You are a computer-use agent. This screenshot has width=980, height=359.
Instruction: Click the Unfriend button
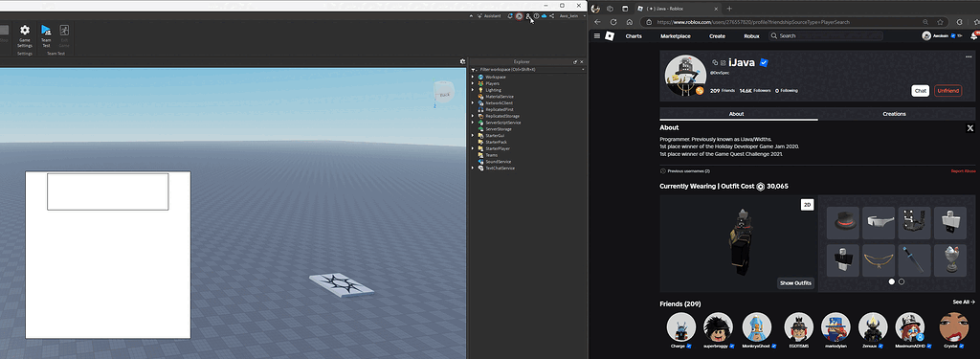tap(948, 91)
